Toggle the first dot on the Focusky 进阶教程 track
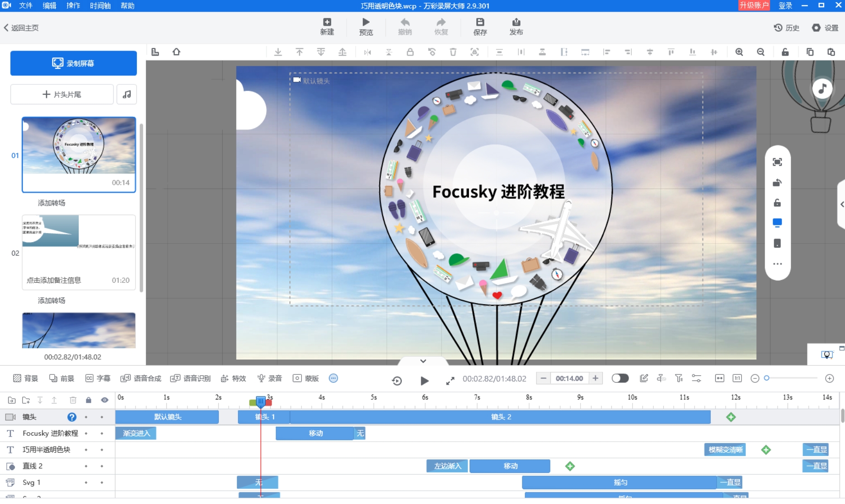845x504 pixels. (x=86, y=434)
